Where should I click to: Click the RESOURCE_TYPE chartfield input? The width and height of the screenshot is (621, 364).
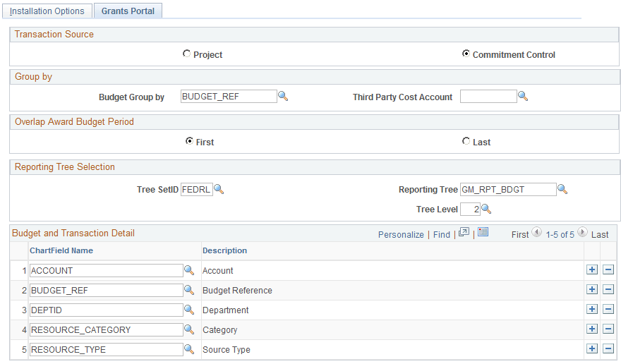(106, 350)
